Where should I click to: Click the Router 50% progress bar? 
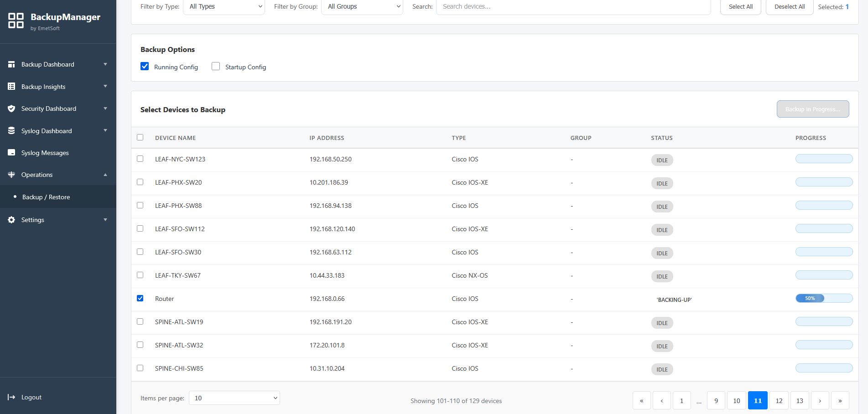(x=824, y=298)
